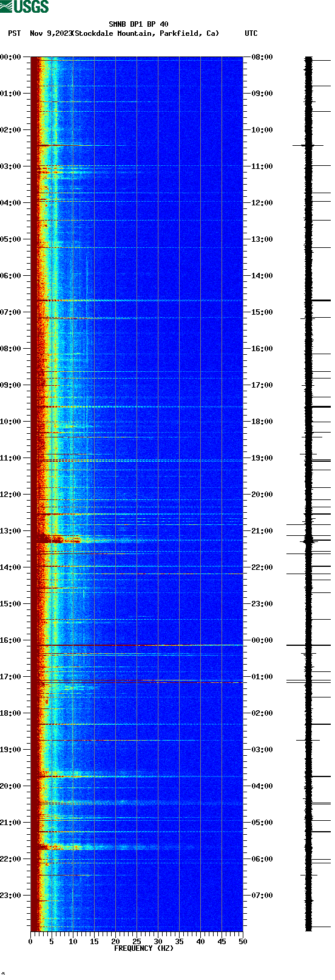Click the 14:00 UTC time label
Viewport: 335px width, 980px height.
(x=262, y=276)
